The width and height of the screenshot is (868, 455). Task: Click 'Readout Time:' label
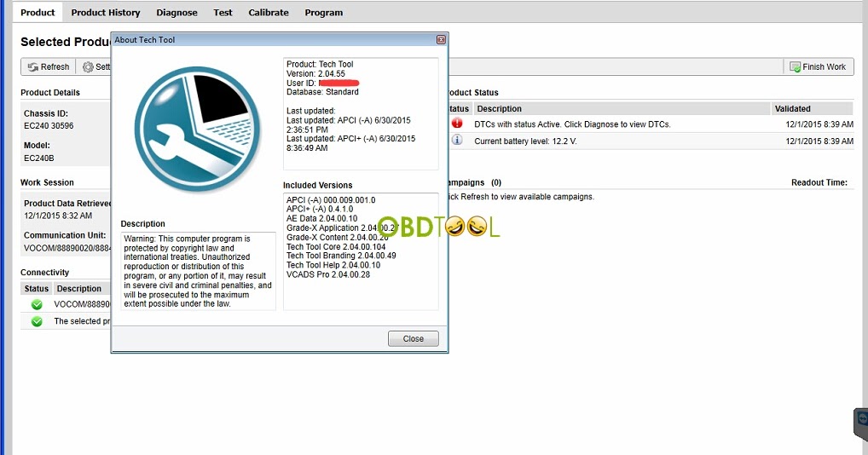[x=819, y=182]
